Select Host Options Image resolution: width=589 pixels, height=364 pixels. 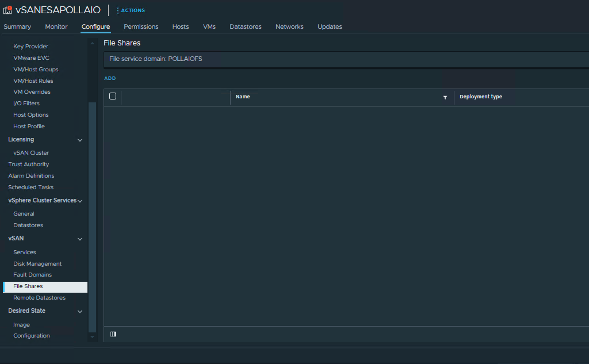[x=31, y=115]
